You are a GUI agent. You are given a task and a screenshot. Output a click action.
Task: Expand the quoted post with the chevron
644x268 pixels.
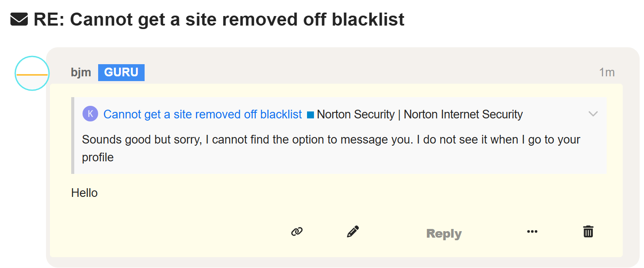tap(593, 114)
